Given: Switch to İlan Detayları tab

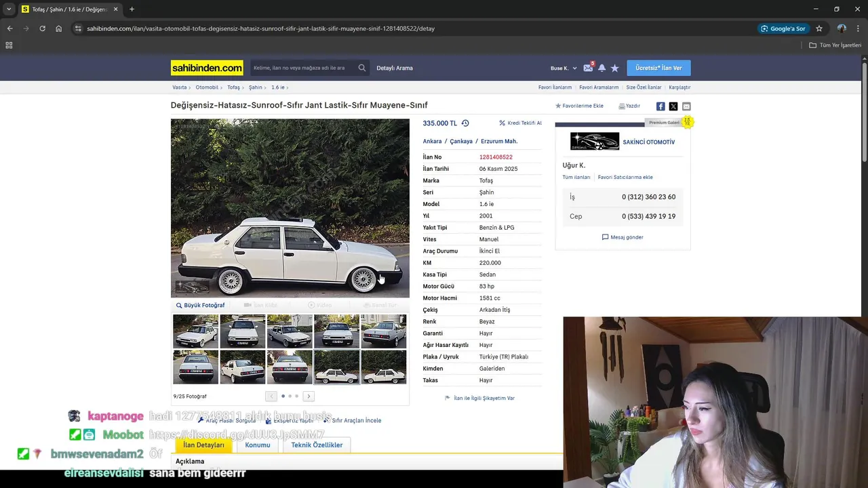Looking at the screenshot, I should (x=203, y=445).
